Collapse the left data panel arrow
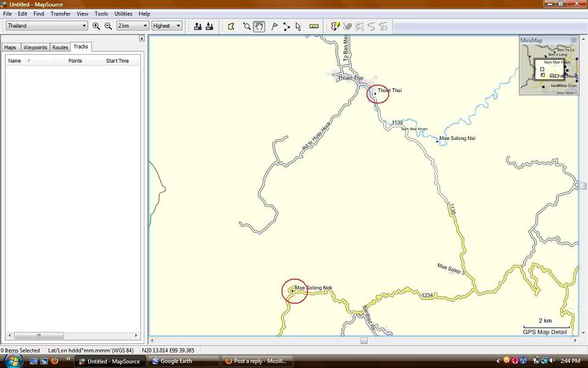 pos(141,39)
